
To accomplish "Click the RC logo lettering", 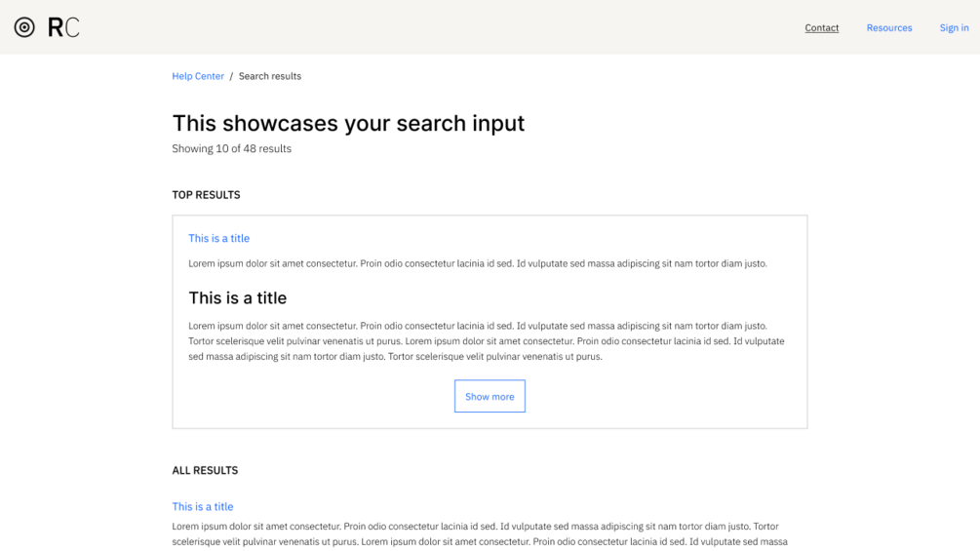I will (x=63, y=27).
